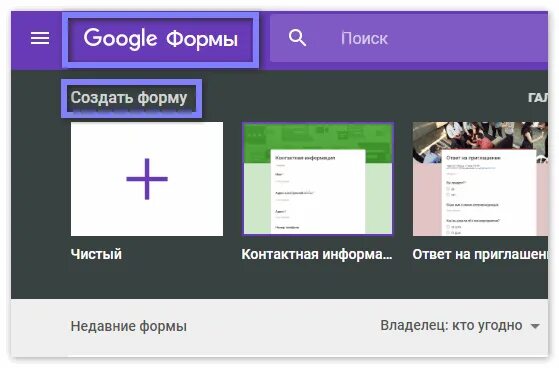Open the Ответ на приглашение template thumbnail
This screenshot has height=368, width=559.
pyautogui.click(x=480, y=179)
